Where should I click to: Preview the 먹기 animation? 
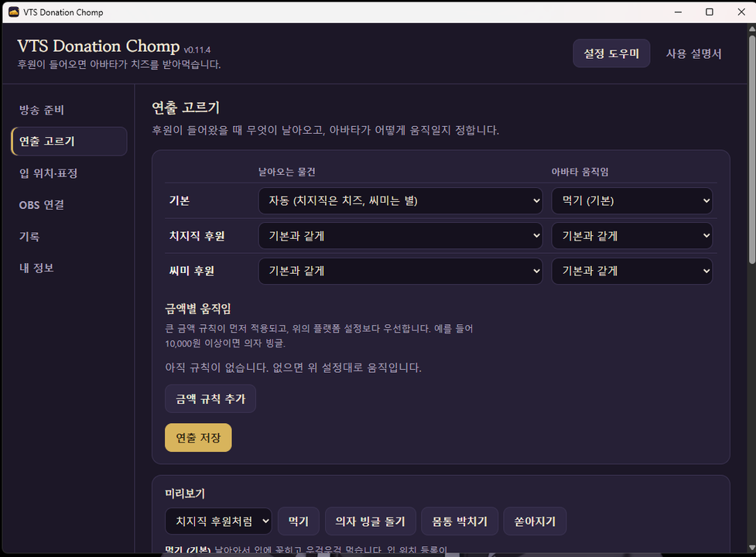tap(299, 521)
